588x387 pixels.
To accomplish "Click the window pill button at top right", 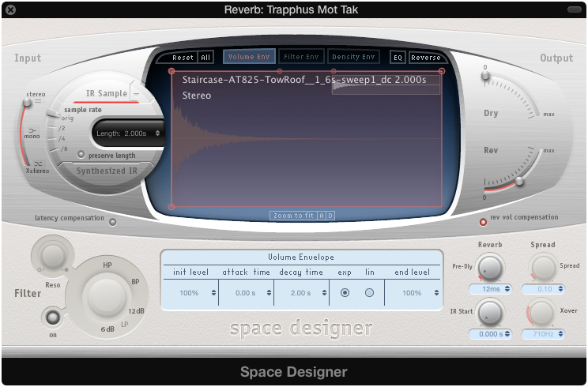I will (x=574, y=9).
